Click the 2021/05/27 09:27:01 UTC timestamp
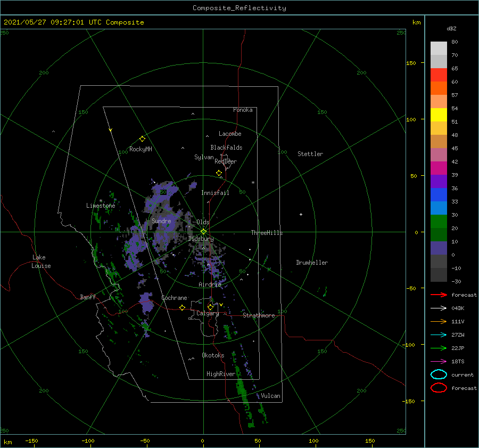 pos(53,22)
